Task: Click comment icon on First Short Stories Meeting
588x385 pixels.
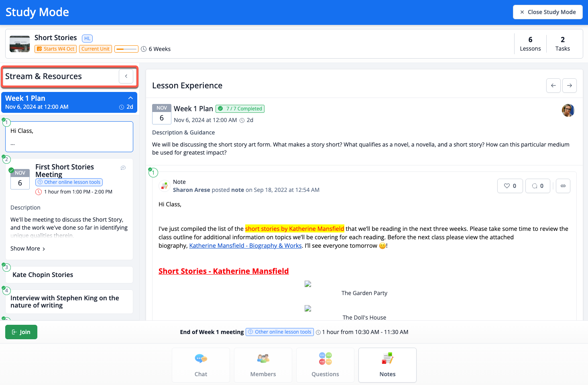Action: tap(123, 168)
